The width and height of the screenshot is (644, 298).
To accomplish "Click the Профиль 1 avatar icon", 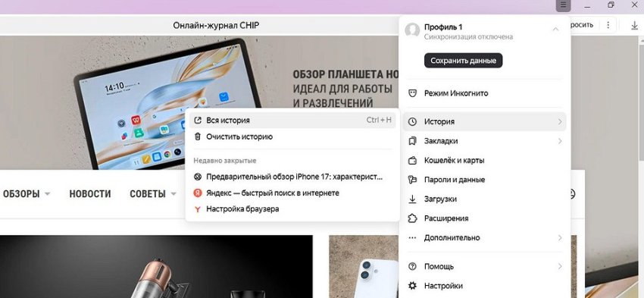I will pos(412,30).
